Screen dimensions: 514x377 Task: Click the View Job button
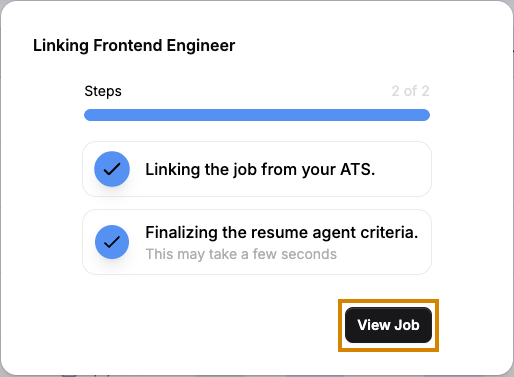[x=388, y=325]
